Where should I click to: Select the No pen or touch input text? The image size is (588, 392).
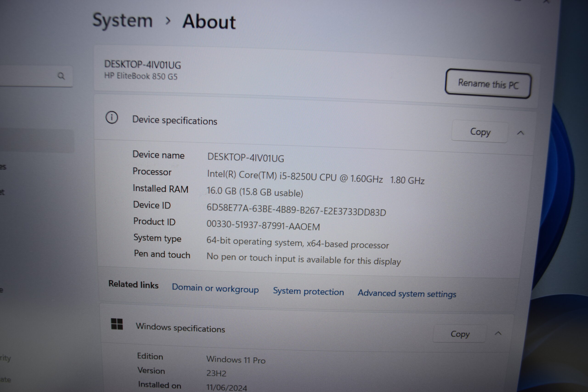pos(303,259)
